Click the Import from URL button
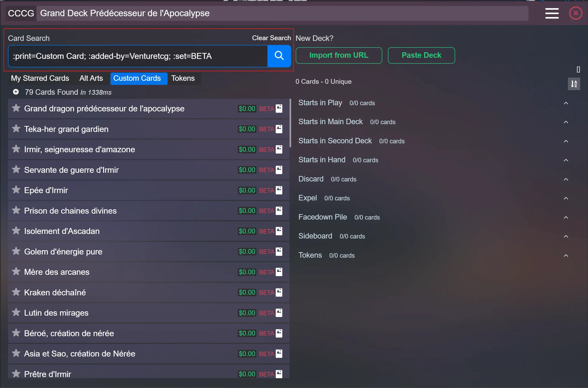The height and width of the screenshot is (388, 588). 339,55
